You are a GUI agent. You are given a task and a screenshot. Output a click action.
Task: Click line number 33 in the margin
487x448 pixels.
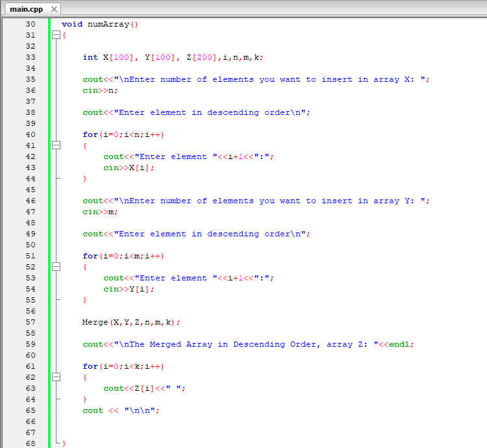point(31,57)
